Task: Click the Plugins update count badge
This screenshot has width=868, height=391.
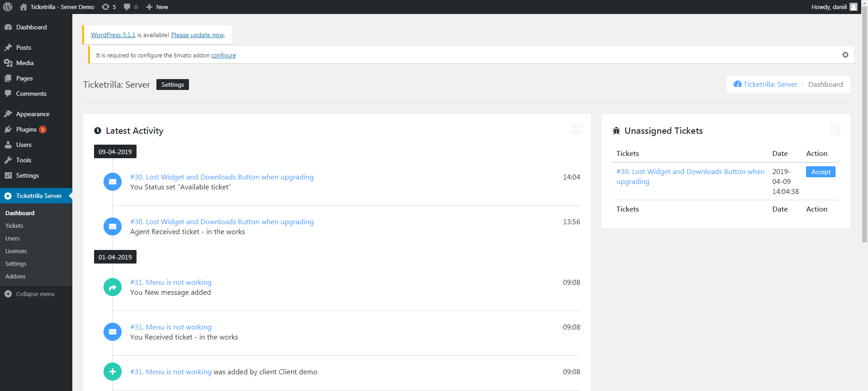Action: tap(42, 129)
